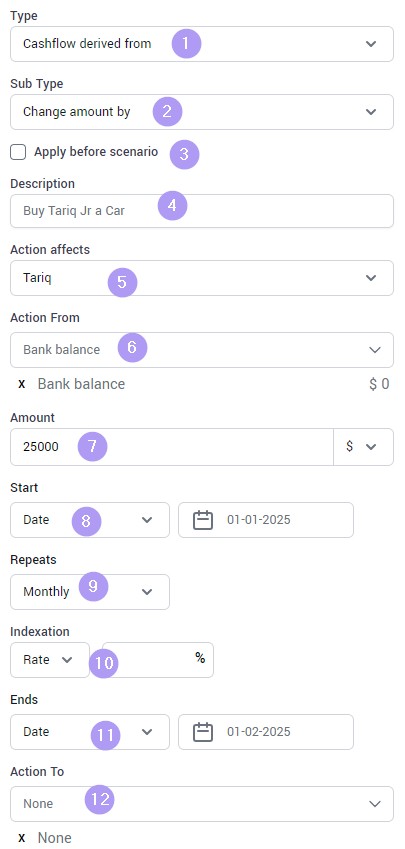Click the Indexation percentage input field
The height and width of the screenshot is (849, 405).
coord(158,660)
